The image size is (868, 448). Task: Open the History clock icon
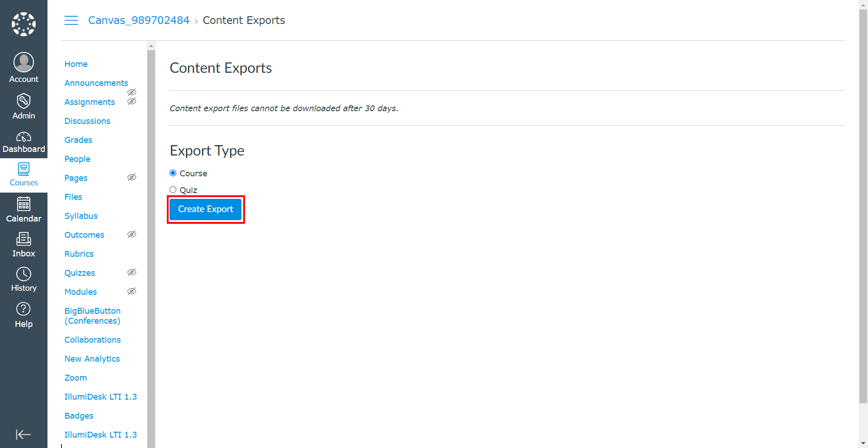coord(24,274)
